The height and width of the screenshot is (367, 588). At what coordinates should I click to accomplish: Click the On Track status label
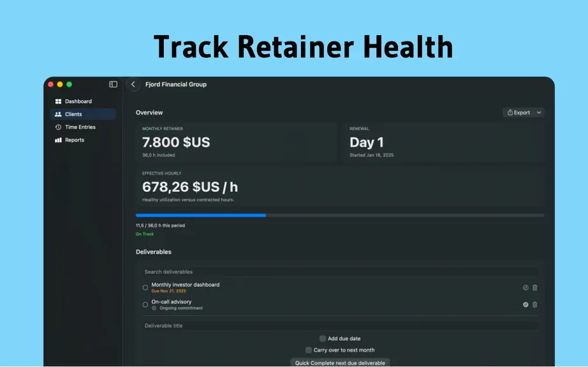(145, 234)
